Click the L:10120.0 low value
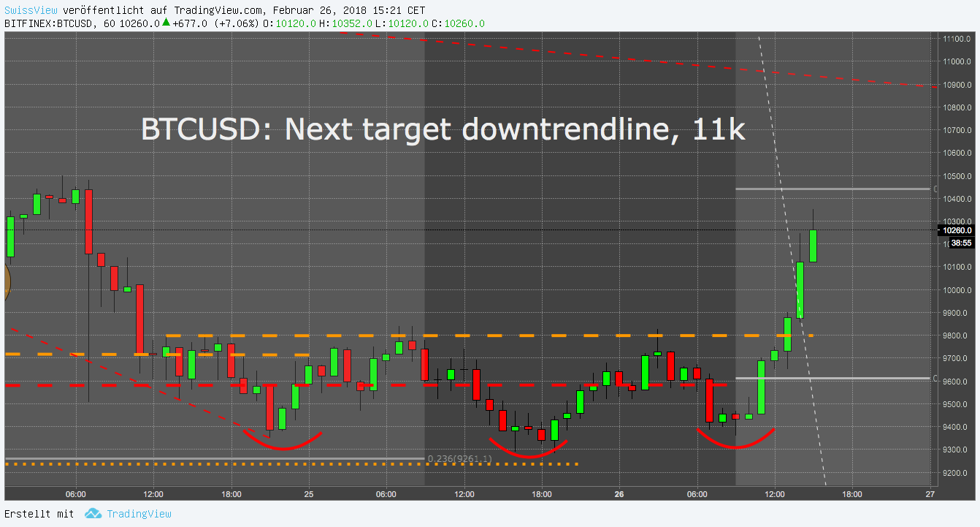This screenshot has height=527, width=980. pyautogui.click(x=402, y=23)
